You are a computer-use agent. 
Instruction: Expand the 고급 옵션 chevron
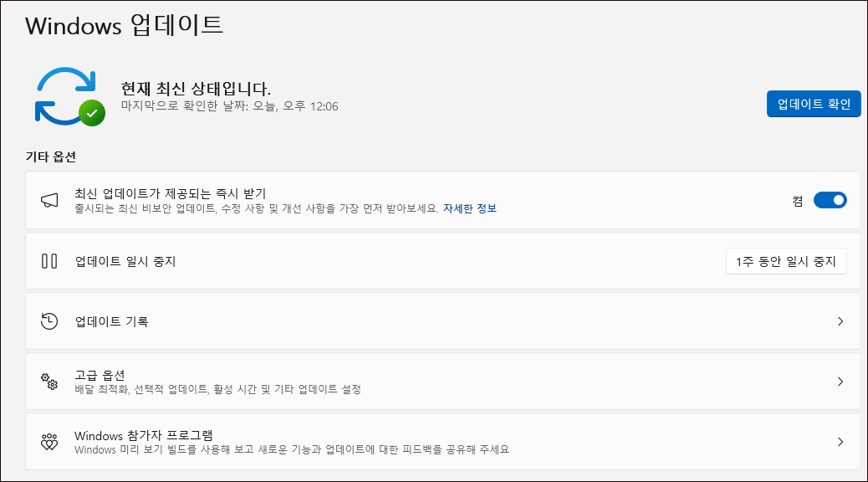coord(840,381)
